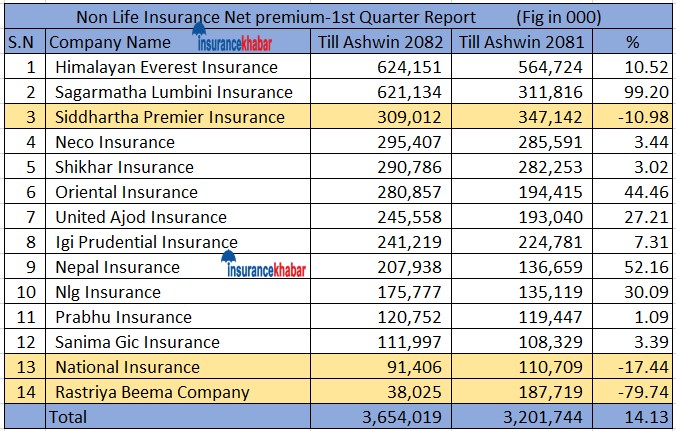Select the % column header cell
The height and width of the screenshot is (431, 676).
click(631, 43)
